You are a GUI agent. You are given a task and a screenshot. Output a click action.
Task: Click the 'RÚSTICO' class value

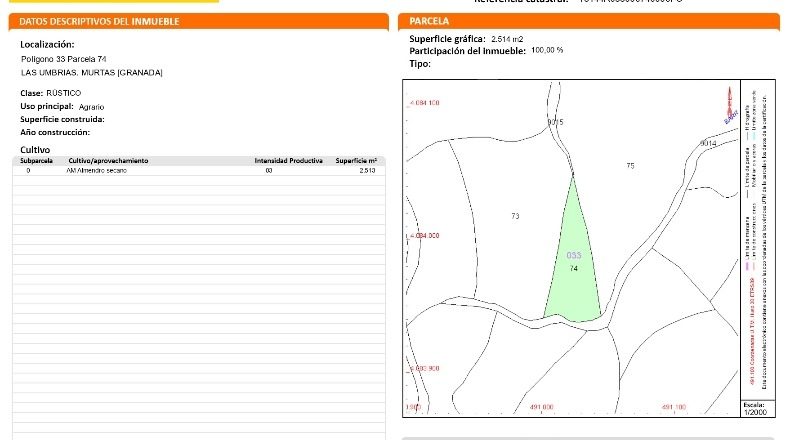63,93
